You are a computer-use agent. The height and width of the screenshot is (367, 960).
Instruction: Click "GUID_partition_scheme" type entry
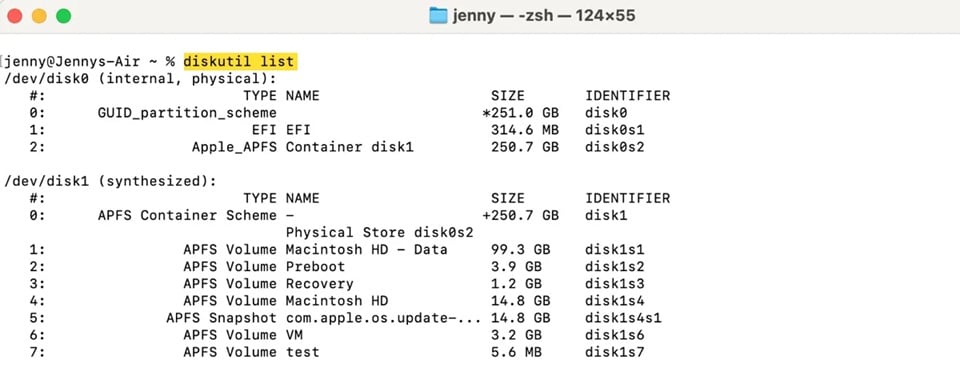(x=187, y=113)
